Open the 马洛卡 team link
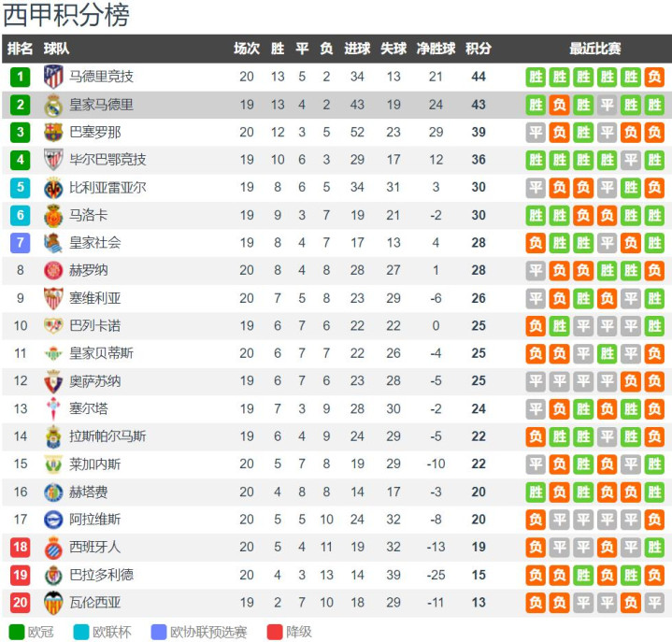The height and width of the screenshot is (642, 672). click(88, 216)
